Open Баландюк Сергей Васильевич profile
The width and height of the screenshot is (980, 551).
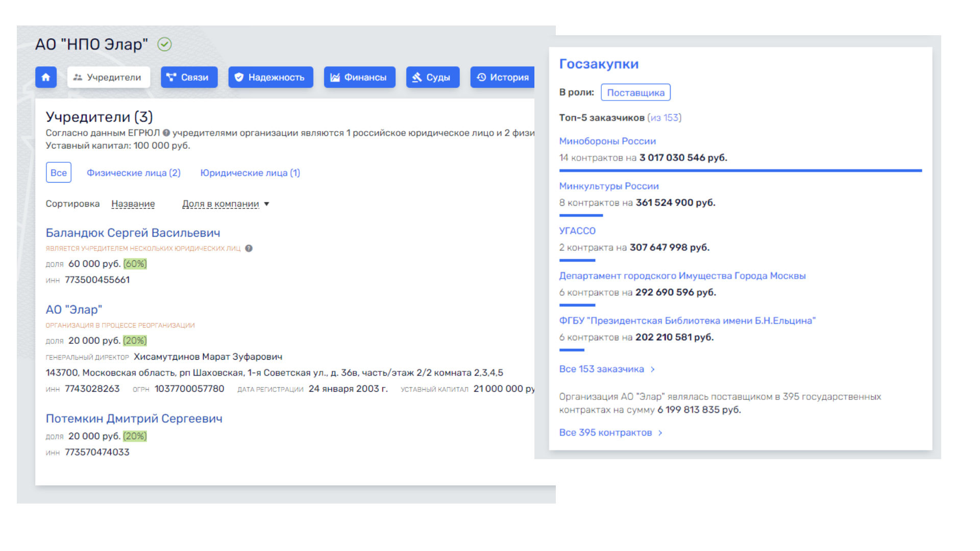coord(133,233)
